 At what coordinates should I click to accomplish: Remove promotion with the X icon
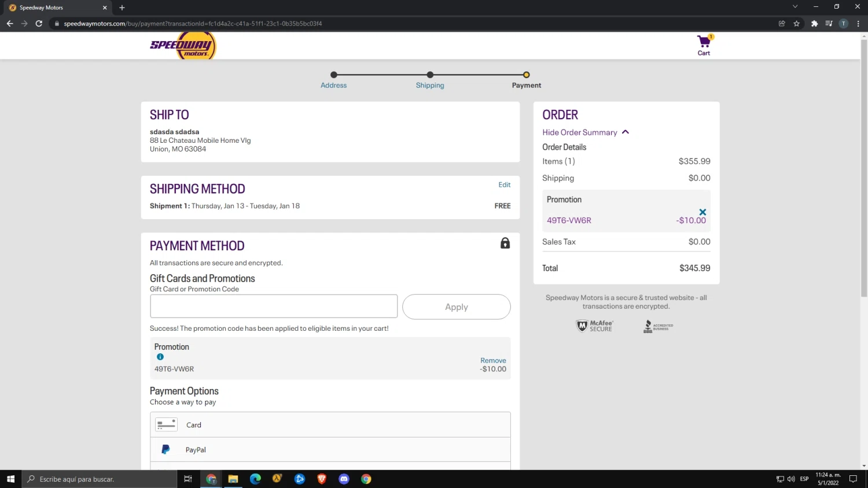(x=703, y=212)
